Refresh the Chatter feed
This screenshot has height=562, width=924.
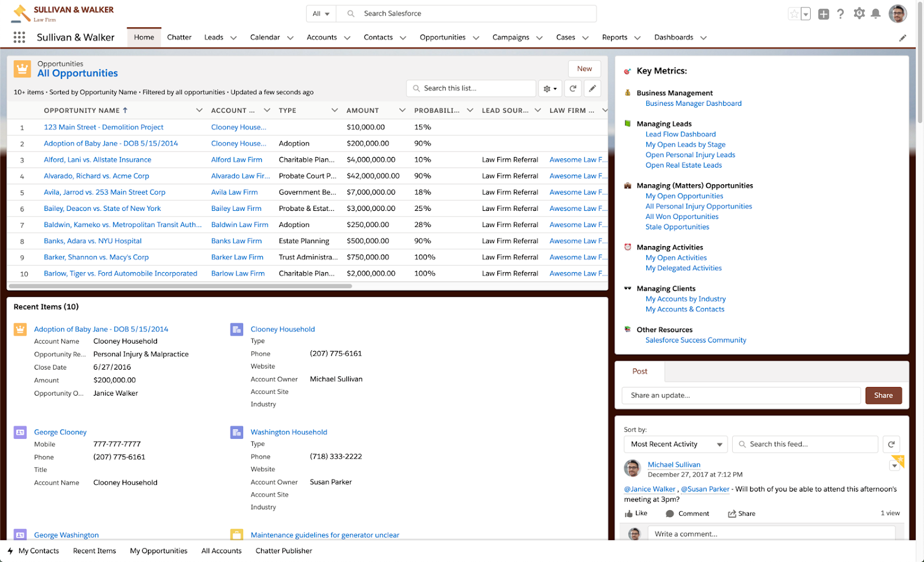click(891, 444)
